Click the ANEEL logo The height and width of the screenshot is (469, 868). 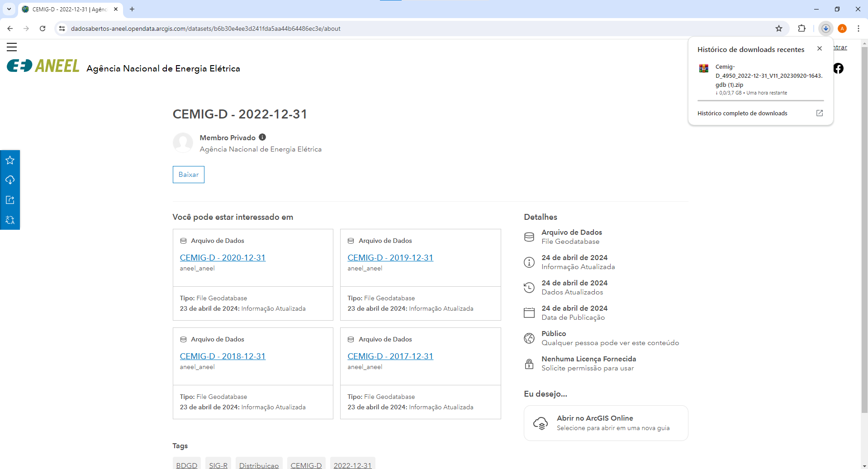[43, 66]
